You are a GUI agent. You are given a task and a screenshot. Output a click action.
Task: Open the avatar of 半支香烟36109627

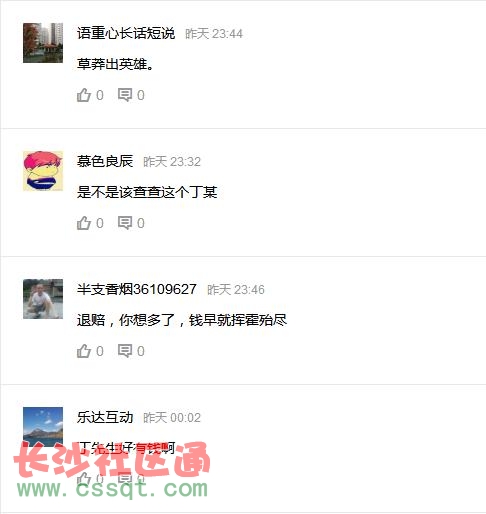coord(43,299)
